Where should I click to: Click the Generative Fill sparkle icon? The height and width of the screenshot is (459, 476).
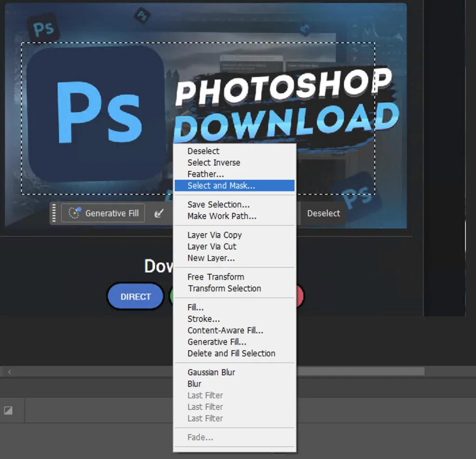74,213
